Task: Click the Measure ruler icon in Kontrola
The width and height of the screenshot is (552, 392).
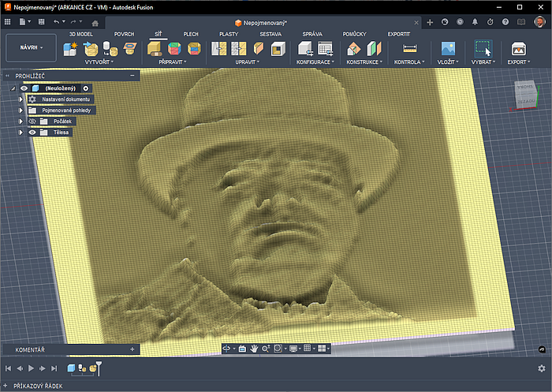Action: [x=409, y=49]
